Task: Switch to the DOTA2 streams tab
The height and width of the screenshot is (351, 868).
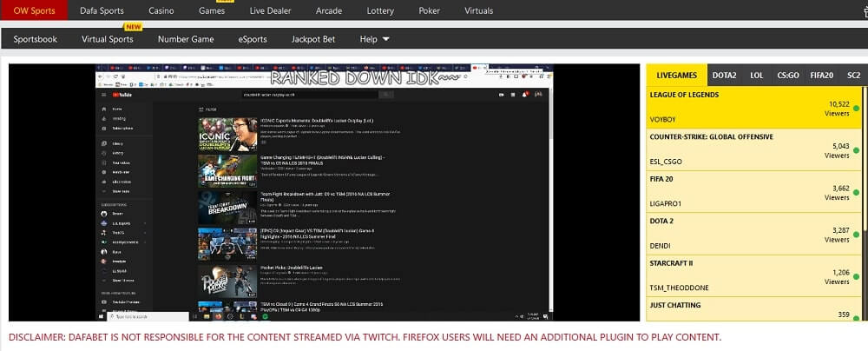Action: pos(726,75)
